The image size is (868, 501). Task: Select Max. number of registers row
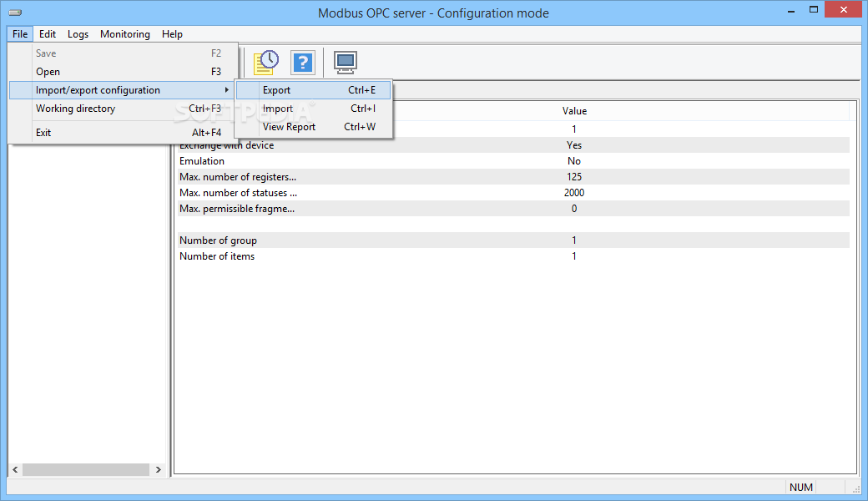click(x=512, y=177)
